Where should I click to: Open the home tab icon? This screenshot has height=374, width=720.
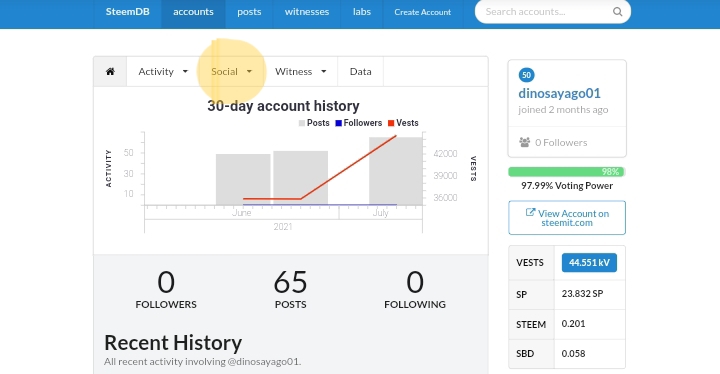pyautogui.click(x=110, y=72)
